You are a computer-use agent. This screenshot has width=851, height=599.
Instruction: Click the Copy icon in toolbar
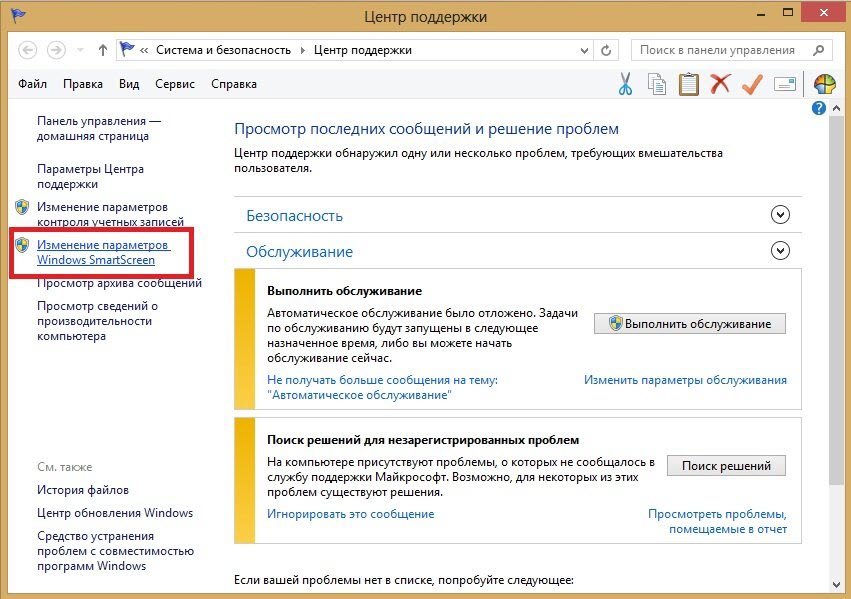click(x=656, y=85)
